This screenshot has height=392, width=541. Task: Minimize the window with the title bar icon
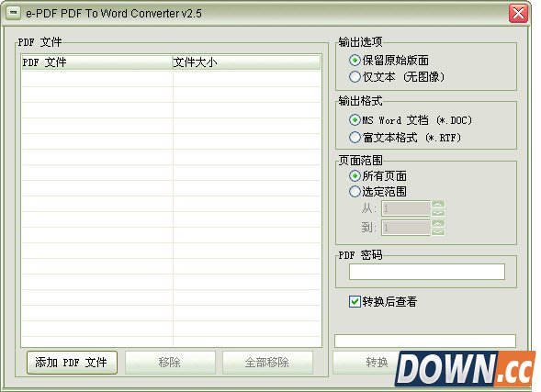pyautogui.click(x=14, y=13)
